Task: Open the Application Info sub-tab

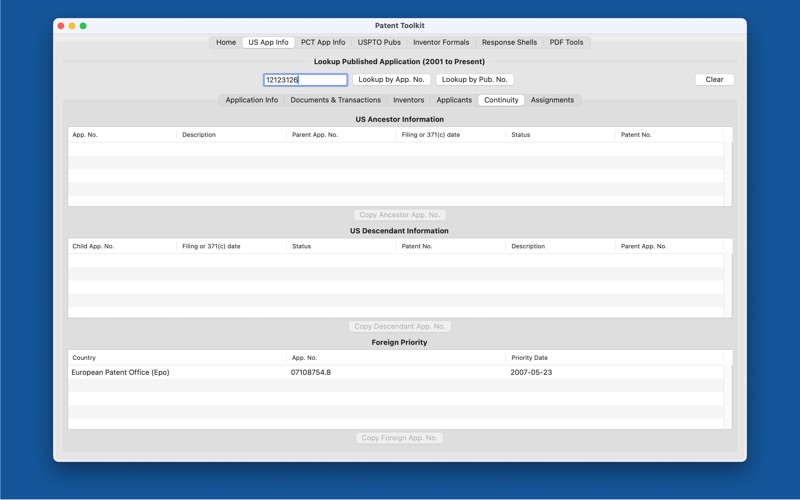Action: (252, 100)
